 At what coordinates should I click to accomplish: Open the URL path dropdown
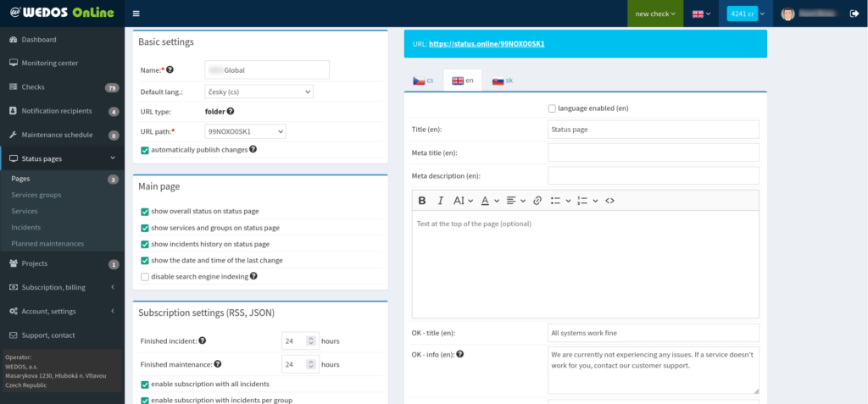pos(245,131)
